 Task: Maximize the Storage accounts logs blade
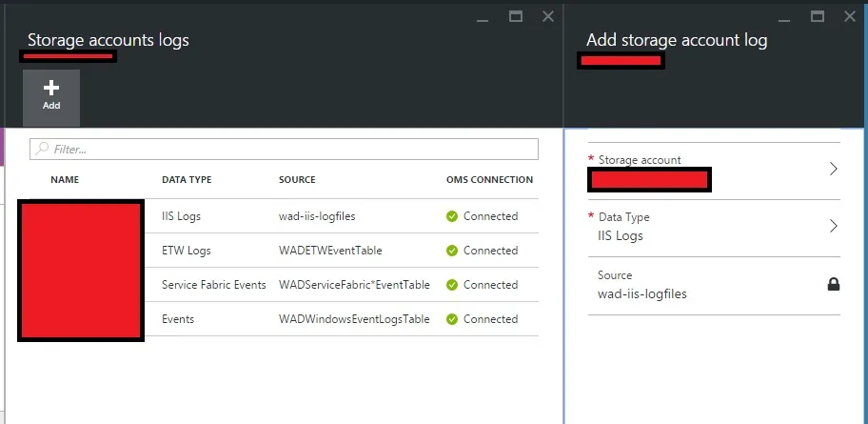coord(516,16)
